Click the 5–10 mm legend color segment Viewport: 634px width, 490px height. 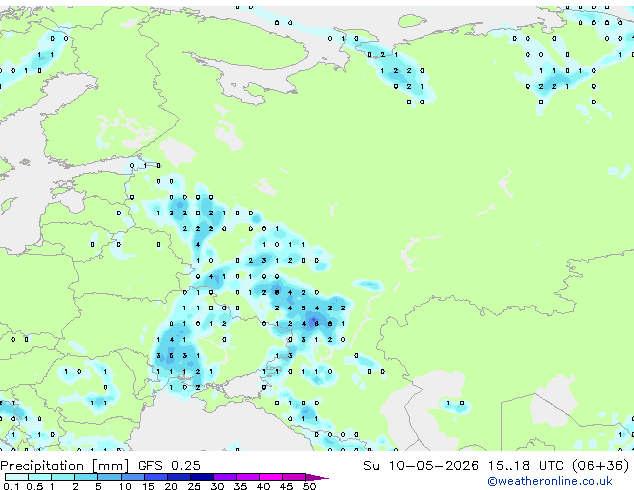coord(109,477)
